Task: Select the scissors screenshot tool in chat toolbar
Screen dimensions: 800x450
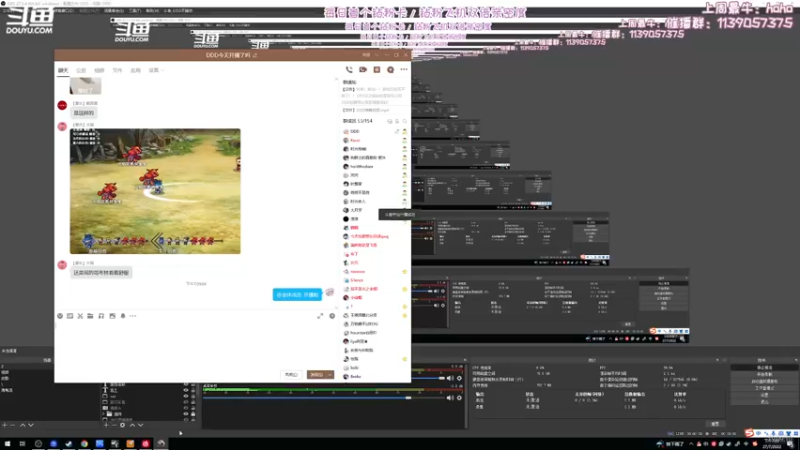Action: pyautogui.click(x=80, y=316)
